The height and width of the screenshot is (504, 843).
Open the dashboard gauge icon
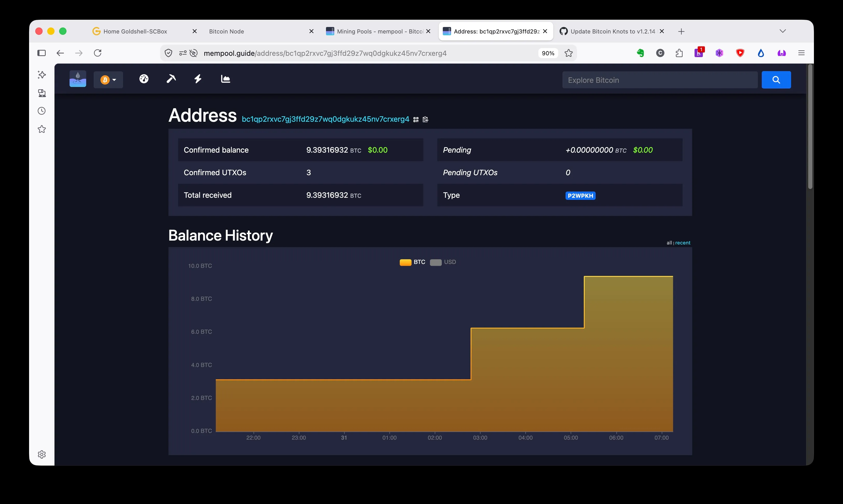(144, 79)
